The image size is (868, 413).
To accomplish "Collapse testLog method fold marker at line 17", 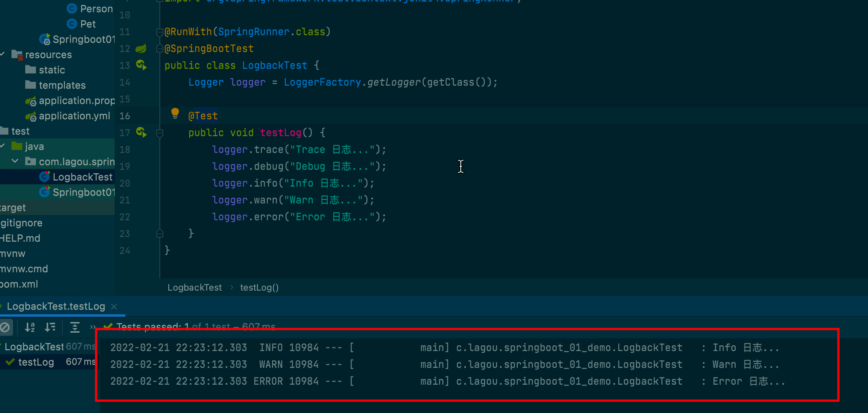I will [x=160, y=133].
